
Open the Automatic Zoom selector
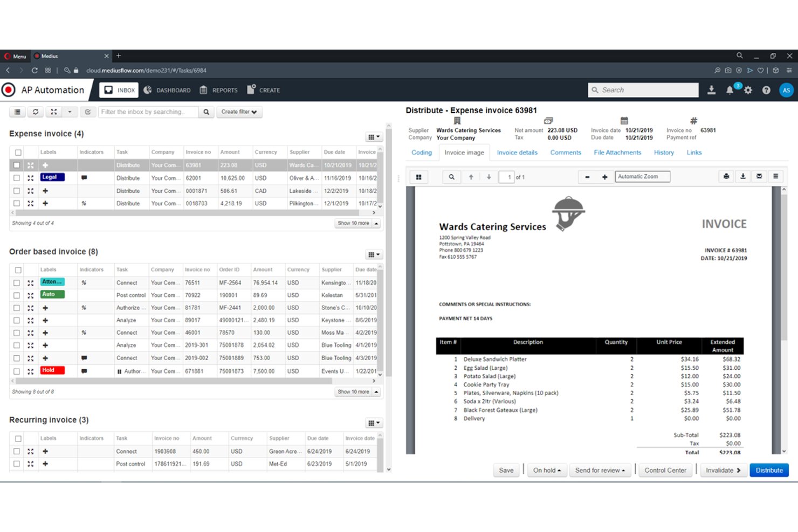(643, 177)
